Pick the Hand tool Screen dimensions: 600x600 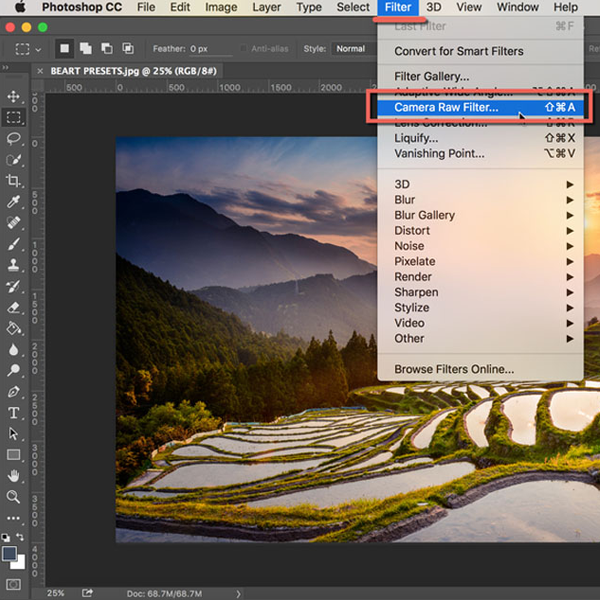click(14, 476)
